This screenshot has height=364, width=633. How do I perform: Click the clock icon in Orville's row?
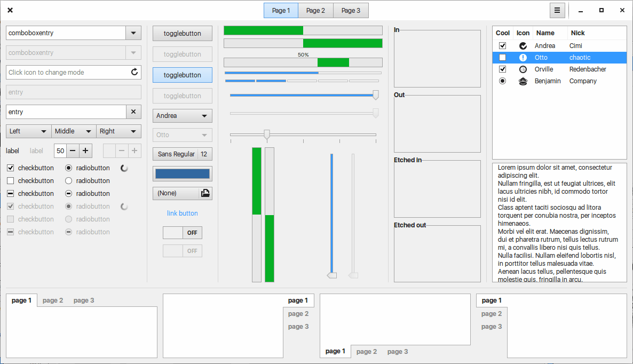[523, 69]
